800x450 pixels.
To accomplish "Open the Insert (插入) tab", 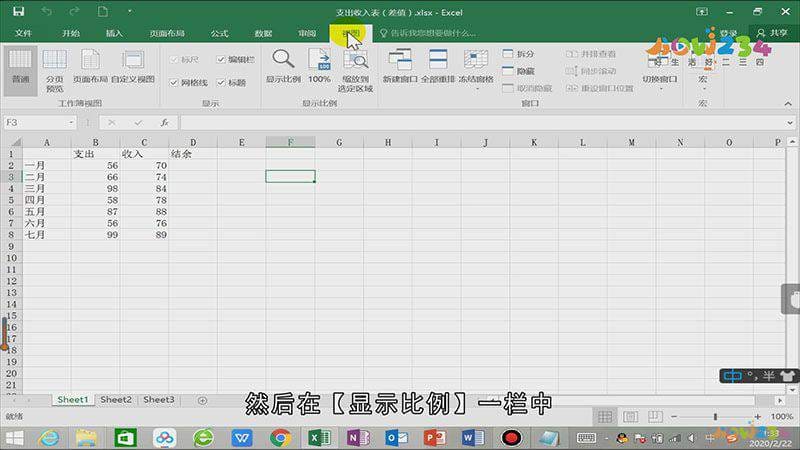I will [x=114, y=33].
